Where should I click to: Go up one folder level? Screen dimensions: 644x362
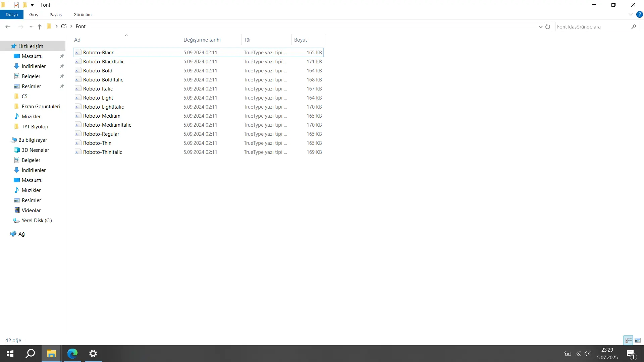pyautogui.click(x=40, y=27)
